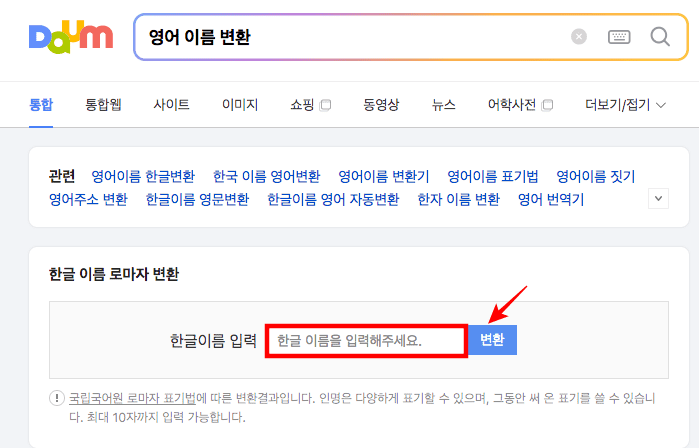
Task: Click the 한글이름 입력 label
Action: coord(214,341)
